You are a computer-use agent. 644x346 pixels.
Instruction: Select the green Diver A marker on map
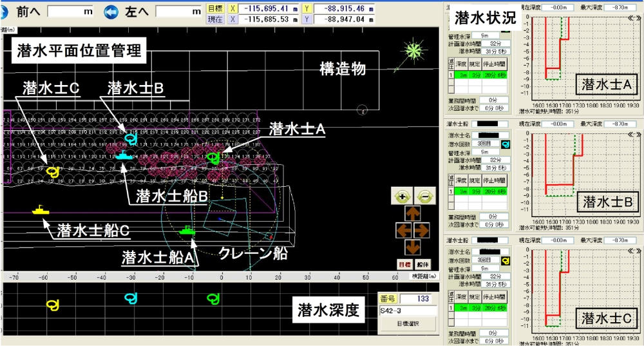214,157
